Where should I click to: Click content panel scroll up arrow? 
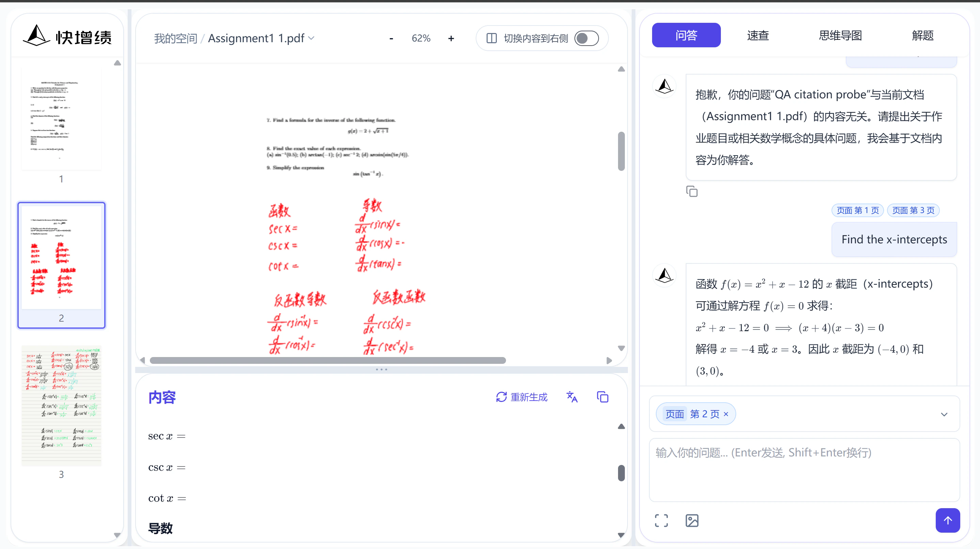point(621,426)
